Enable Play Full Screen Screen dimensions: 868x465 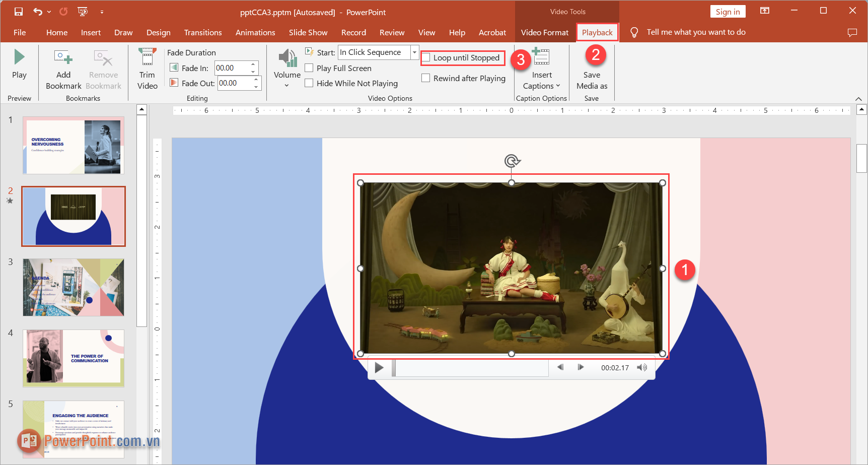coord(309,68)
